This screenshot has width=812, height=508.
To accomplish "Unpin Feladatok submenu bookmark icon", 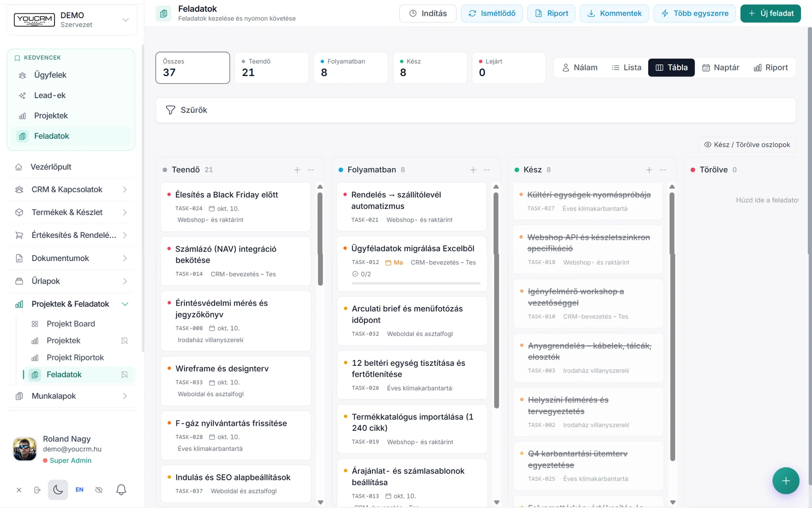I will [x=124, y=375].
